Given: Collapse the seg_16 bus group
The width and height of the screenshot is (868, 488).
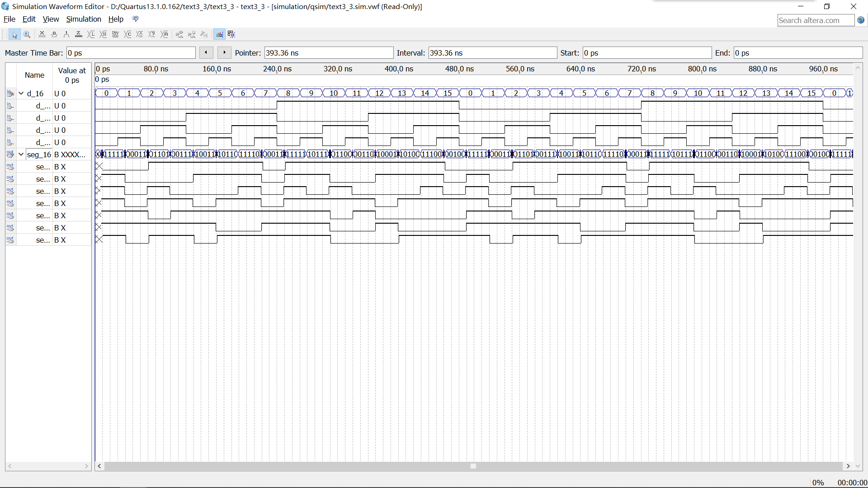Looking at the screenshot, I should click(21, 155).
